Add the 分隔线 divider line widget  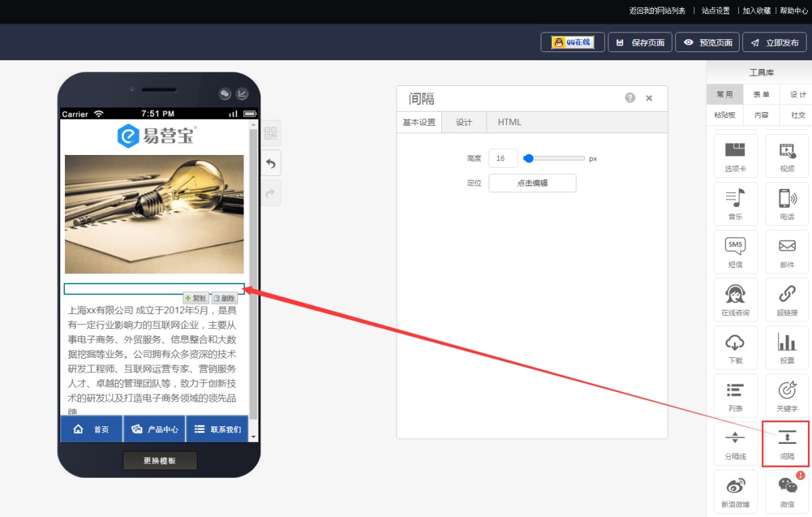click(735, 443)
